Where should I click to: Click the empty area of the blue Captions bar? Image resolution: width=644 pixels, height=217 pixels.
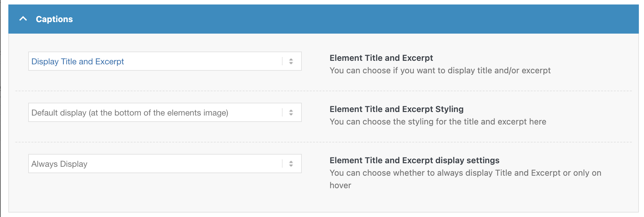353,19
